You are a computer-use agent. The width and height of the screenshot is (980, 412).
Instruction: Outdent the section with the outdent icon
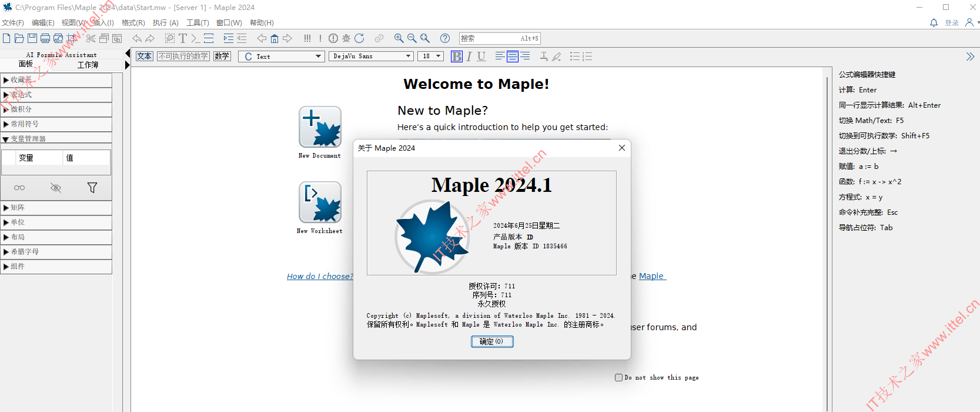pyautogui.click(x=242, y=38)
